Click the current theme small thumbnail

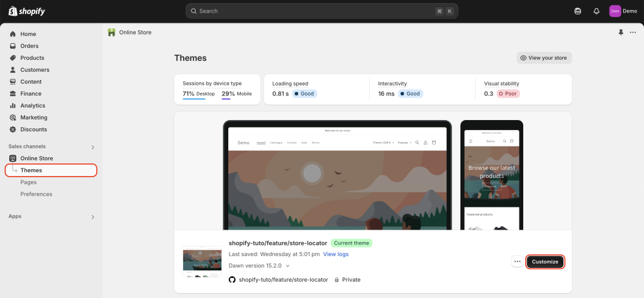point(202,262)
